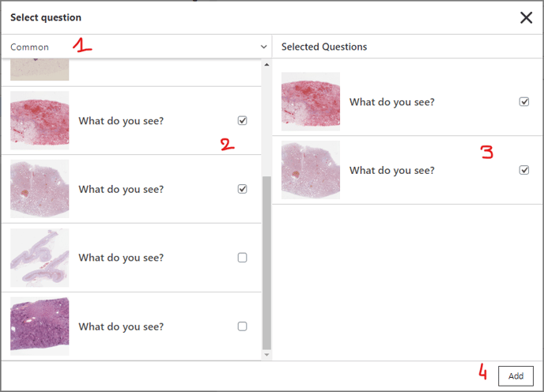This screenshot has height=392, width=544.
Task: Click the scroll up arrow of question list
Action: click(266, 65)
